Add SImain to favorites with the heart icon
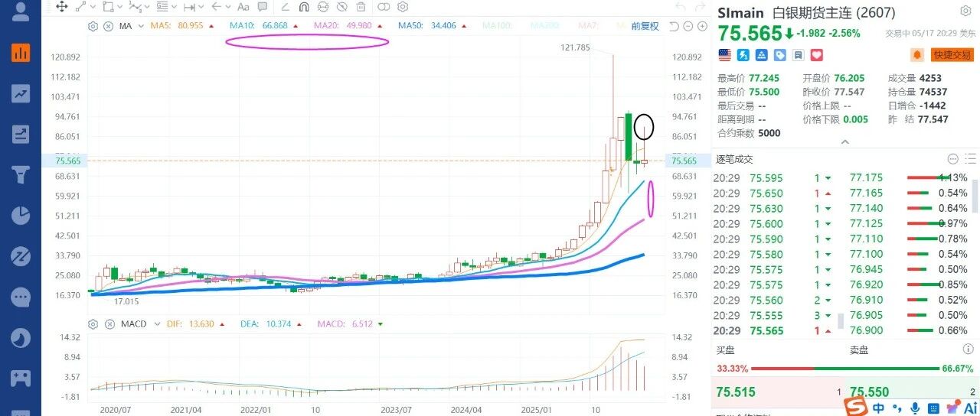Screen dimensions: 980x416 coord(817,55)
